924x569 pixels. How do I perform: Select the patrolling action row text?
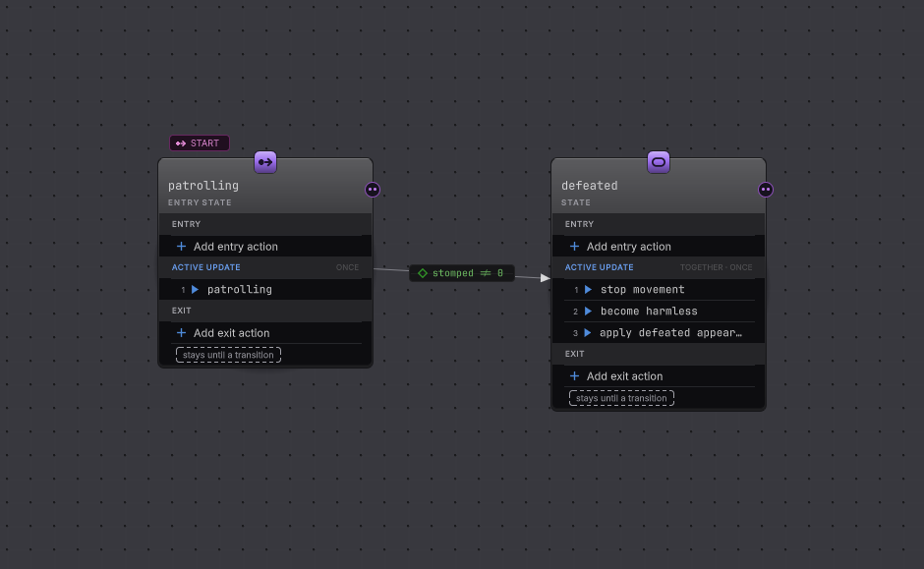pyautogui.click(x=239, y=289)
